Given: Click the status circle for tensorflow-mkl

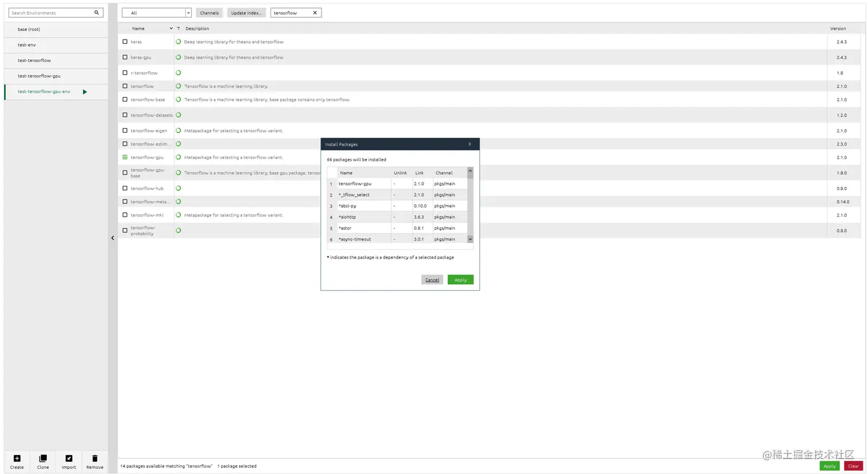Looking at the screenshot, I should (x=178, y=215).
